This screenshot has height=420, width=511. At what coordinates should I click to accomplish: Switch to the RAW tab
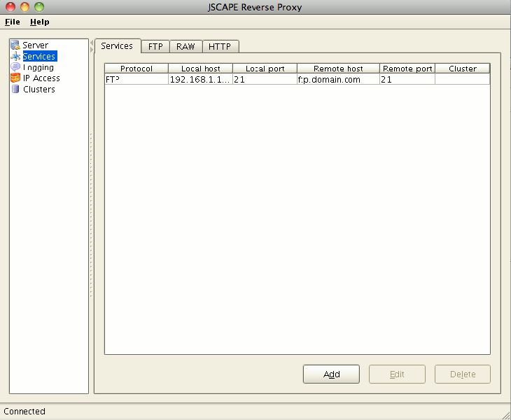click(x=185, y=47)
